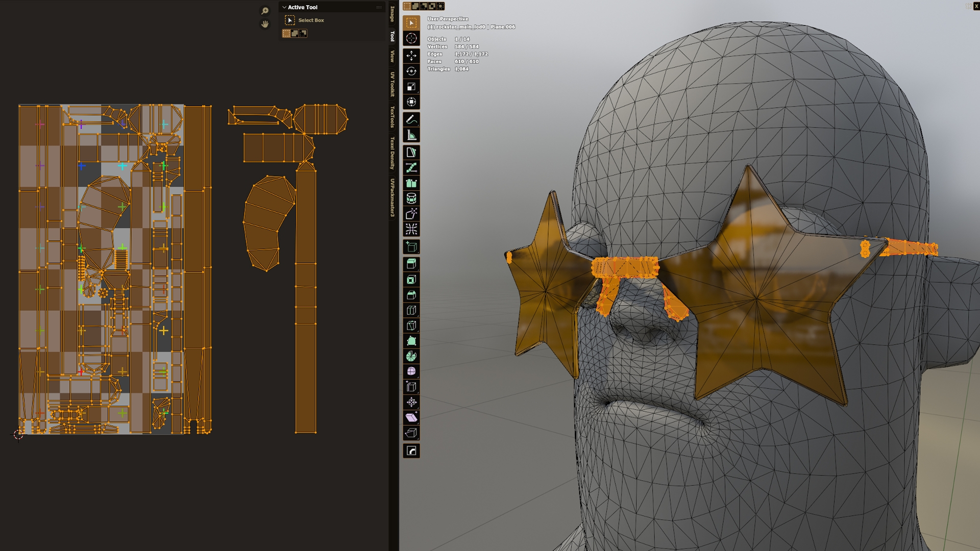Open the Texel Density sidebar tab
The width and height of the screenshot is (980, 551).
pos(392,153)
